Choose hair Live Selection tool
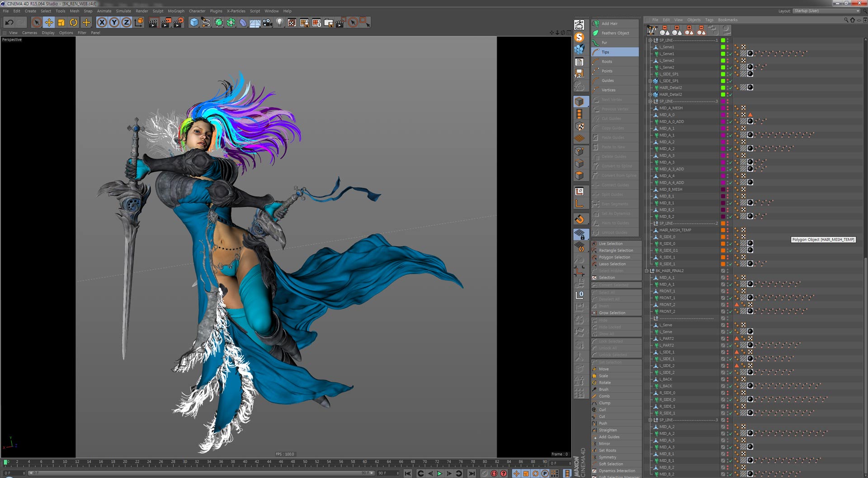The image size is (868, 478). [x=616, y=244]
